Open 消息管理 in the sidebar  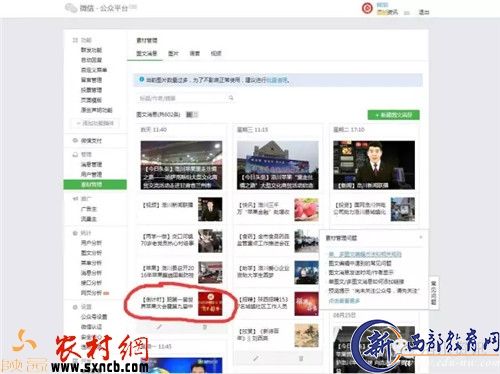click(91, 164)
